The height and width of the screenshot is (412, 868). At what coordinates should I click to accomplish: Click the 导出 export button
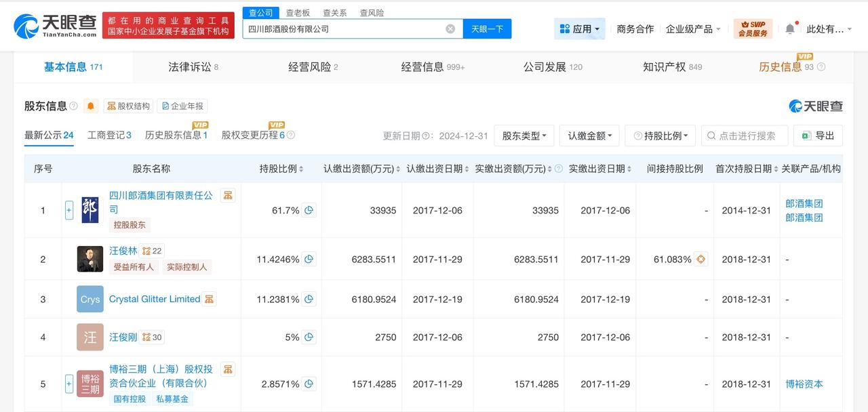click(818, 136)
